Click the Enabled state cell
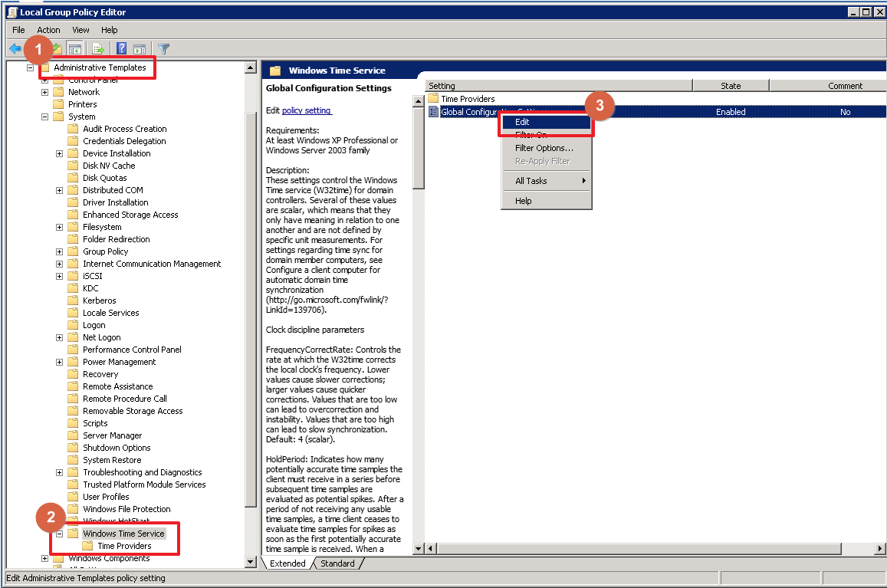Image resolution: width=887 pixels, height=588 pixels. coord(731,111)
